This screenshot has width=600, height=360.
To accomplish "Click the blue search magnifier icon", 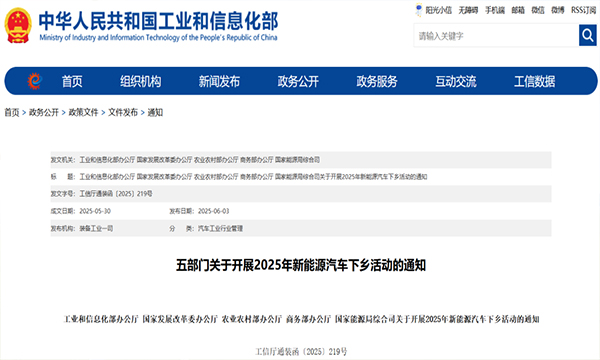I will (x=587, y=35).
